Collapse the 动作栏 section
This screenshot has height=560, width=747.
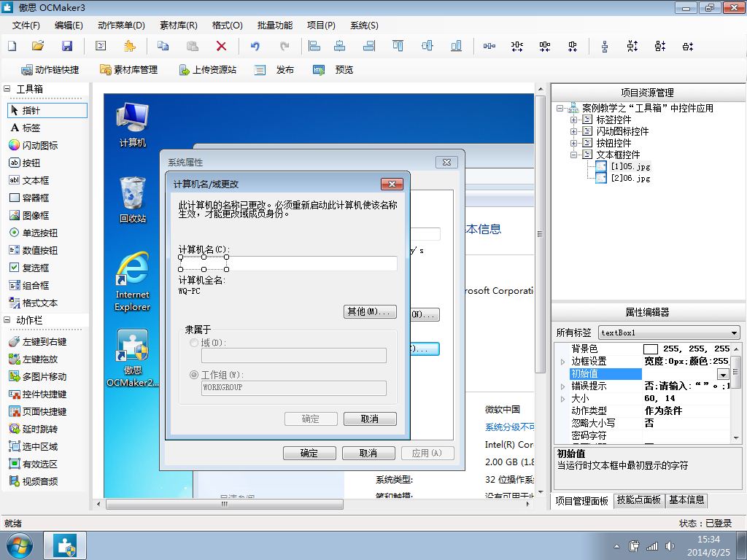point(7,320)
